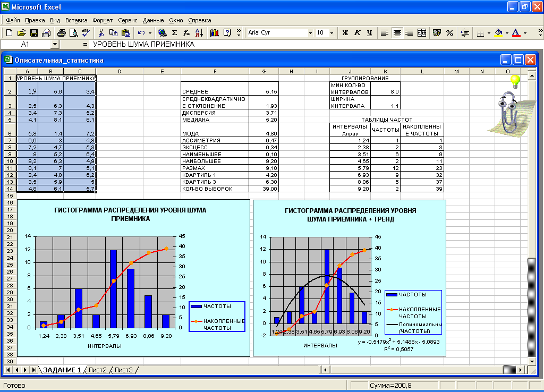Toggle right text alignment
This screenshot has width=544, height=392.
click(409, 32)
